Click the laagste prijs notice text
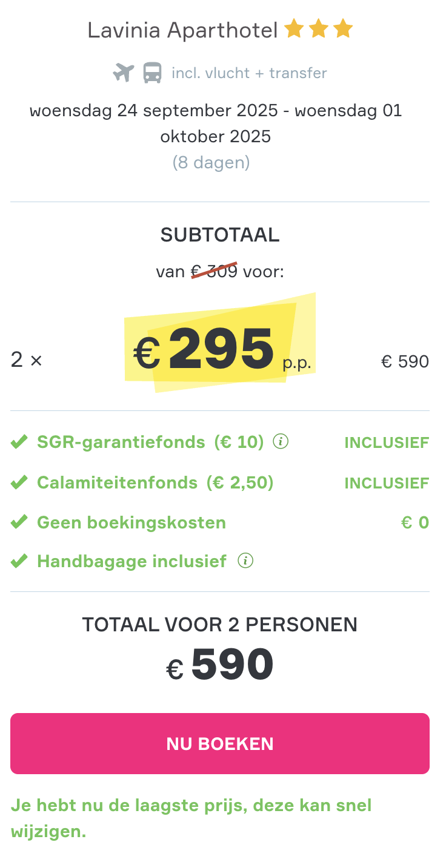 [191, 818]
